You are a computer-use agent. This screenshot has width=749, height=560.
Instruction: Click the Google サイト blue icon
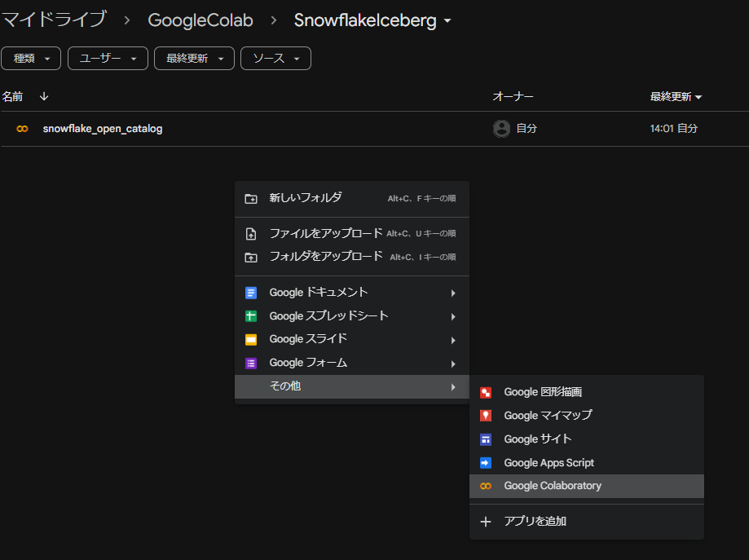pos(485,439)
